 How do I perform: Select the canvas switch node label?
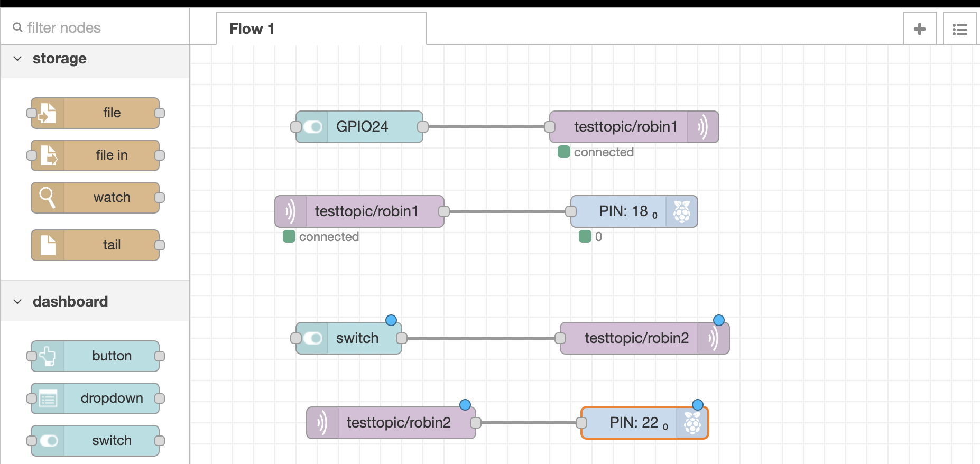357,338
